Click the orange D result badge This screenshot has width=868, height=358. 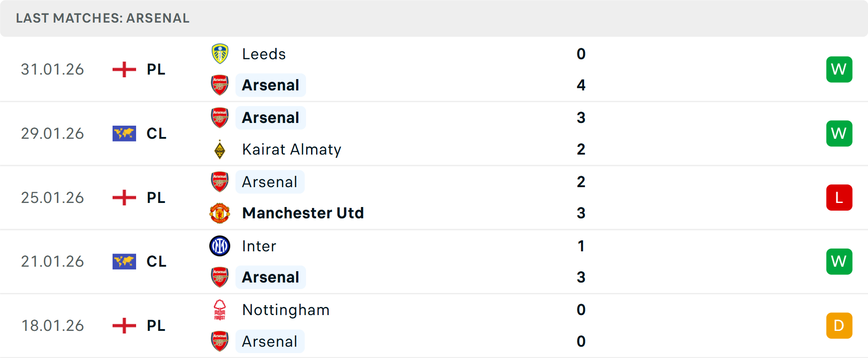839,325
